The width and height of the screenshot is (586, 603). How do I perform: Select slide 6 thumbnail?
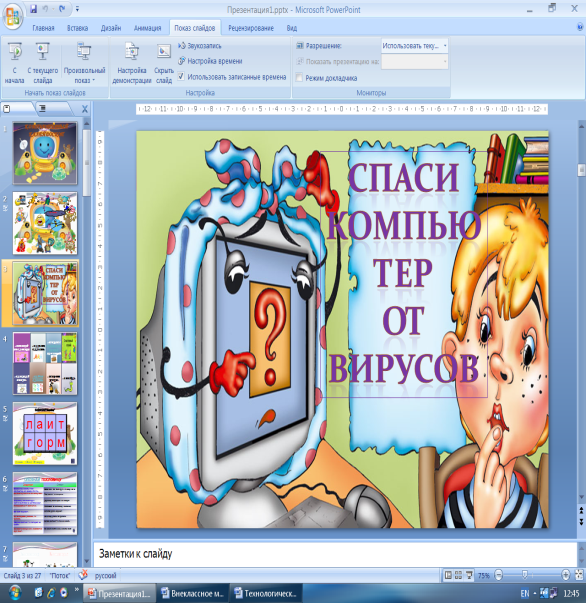45,503
